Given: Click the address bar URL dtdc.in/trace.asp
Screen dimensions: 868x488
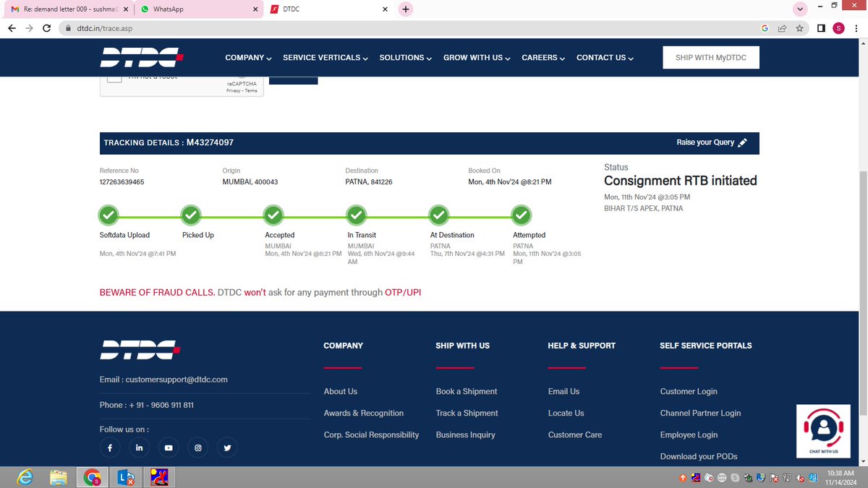Looking at the screenshot, I should 104,28.
